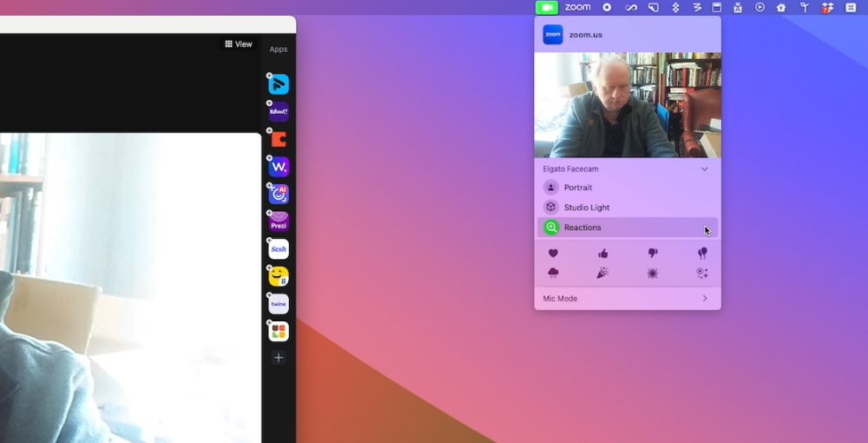Screen dimensions: 868x443
Task: Add the twine app in Zoom sidebar
Action: [x=279, y=304]
